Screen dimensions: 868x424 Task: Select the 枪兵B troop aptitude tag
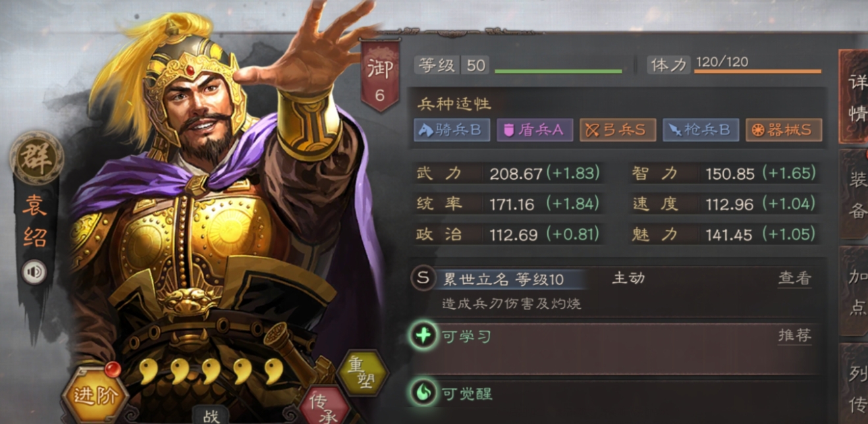[701, 130]
